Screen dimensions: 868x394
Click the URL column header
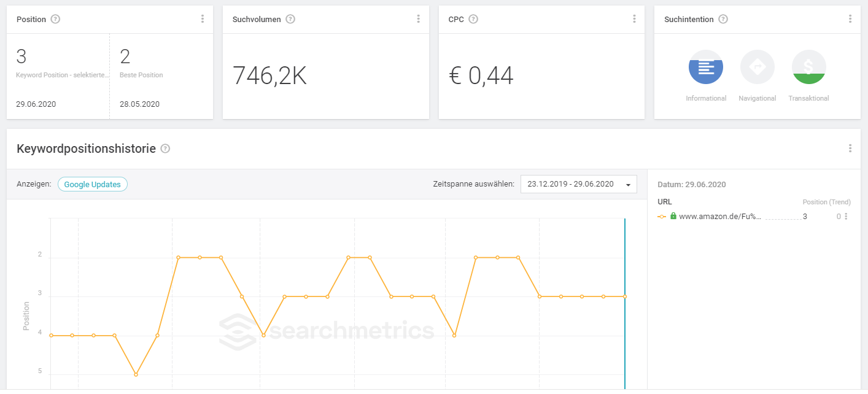click(x=665, y=202)
